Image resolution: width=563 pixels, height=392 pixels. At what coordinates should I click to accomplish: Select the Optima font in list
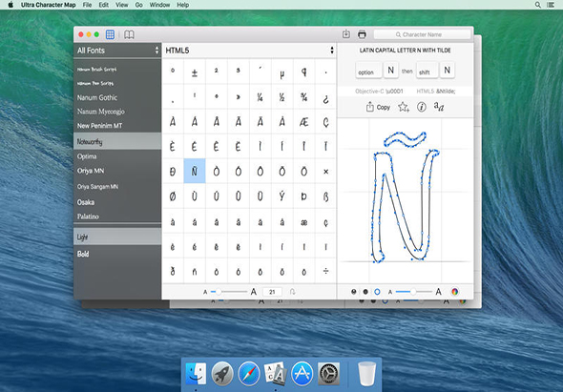click(x=117, y=156)
